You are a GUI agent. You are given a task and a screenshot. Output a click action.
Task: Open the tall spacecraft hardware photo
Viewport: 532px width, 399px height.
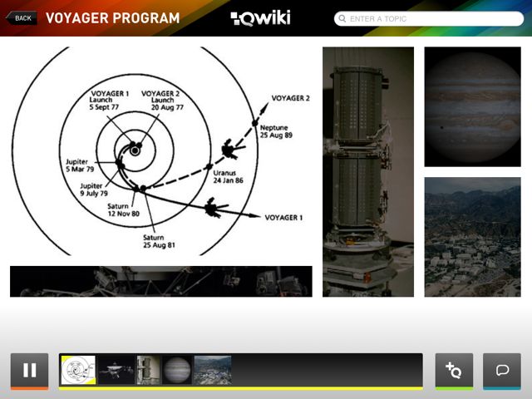368,172
